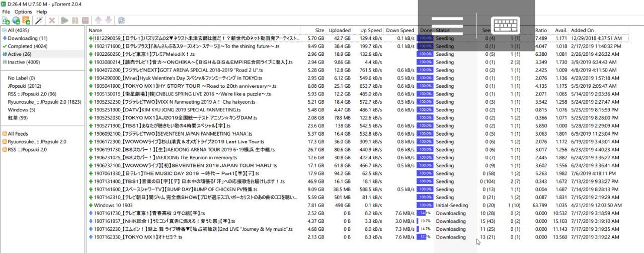644x253 pixels.
Task: Click the Remove torrent X icon
Action: tap(51, 21)
